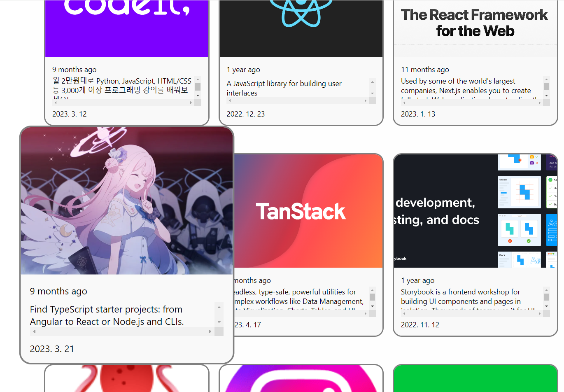The image size is (564, 392).
Task: Click the date '2023. 3. 21'
Action: pos(52,349)
